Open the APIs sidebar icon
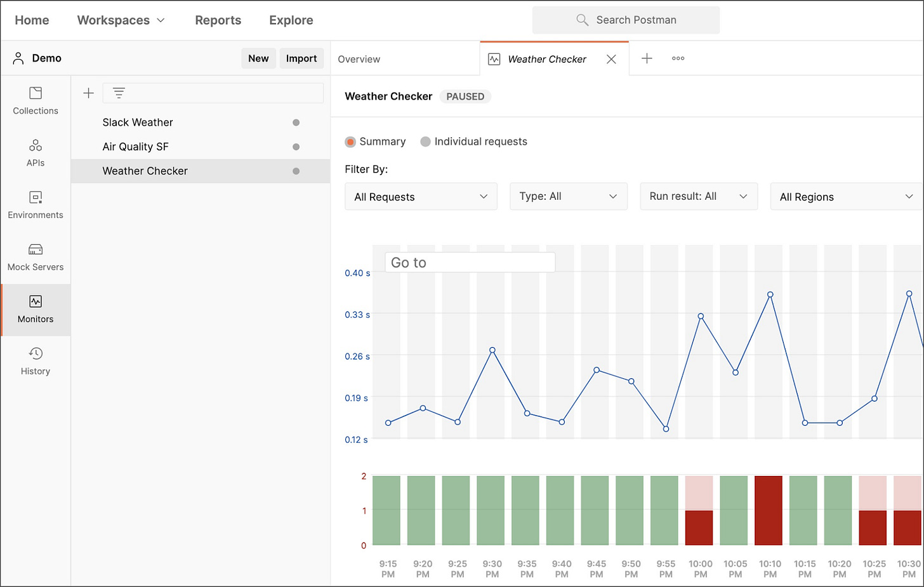This screenshot has height=587, width=924. (36, 153)
